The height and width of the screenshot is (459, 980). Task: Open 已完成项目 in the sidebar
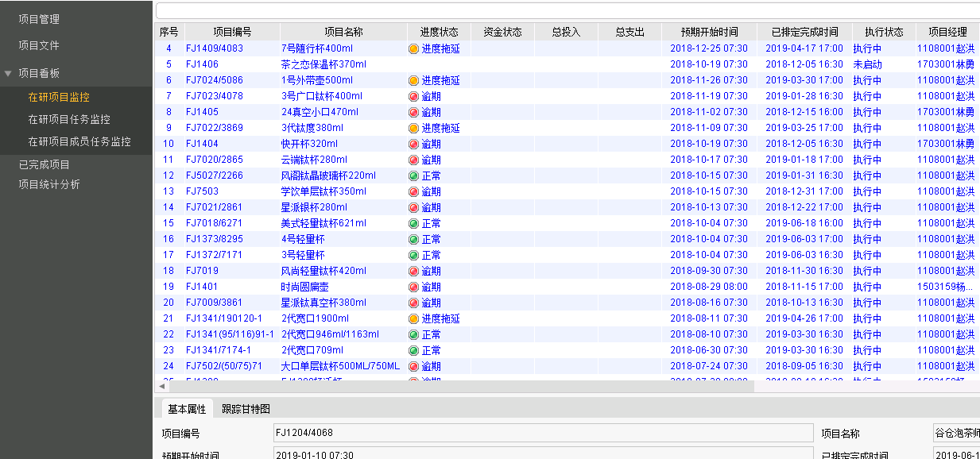[x=45, y=164]
